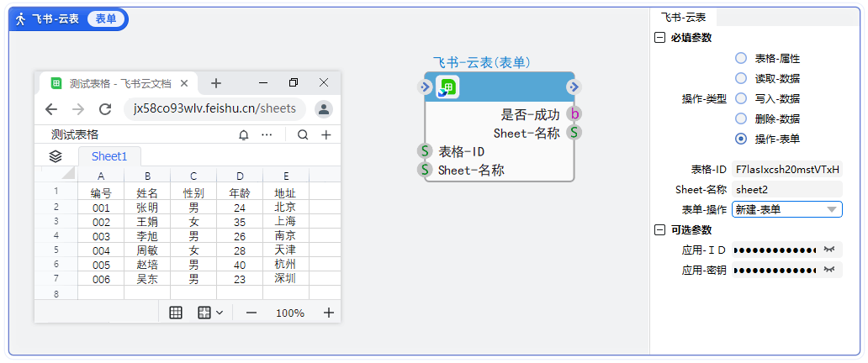Click the cell containing 003
The width and height of the screenshot is (868, 363).
click(101, 236)
